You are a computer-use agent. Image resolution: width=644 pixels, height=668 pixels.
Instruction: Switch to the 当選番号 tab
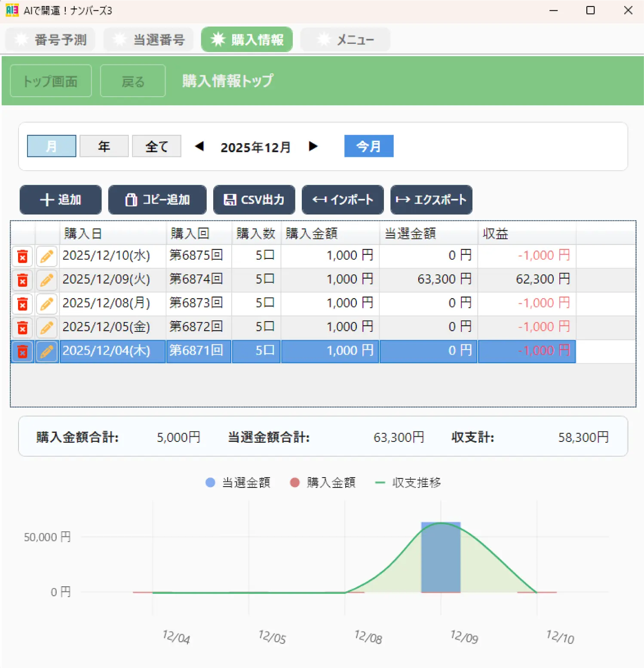(x=149, y=40)
